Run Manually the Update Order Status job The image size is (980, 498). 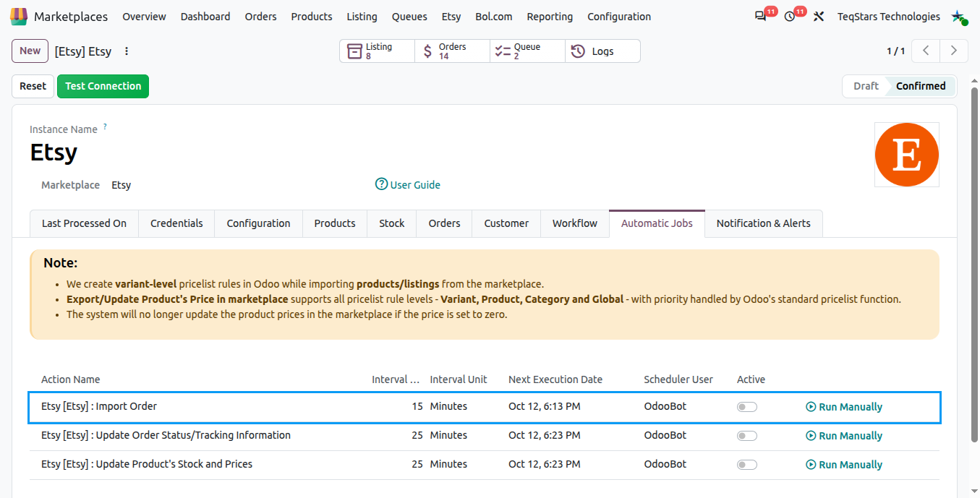click(844, 436)
